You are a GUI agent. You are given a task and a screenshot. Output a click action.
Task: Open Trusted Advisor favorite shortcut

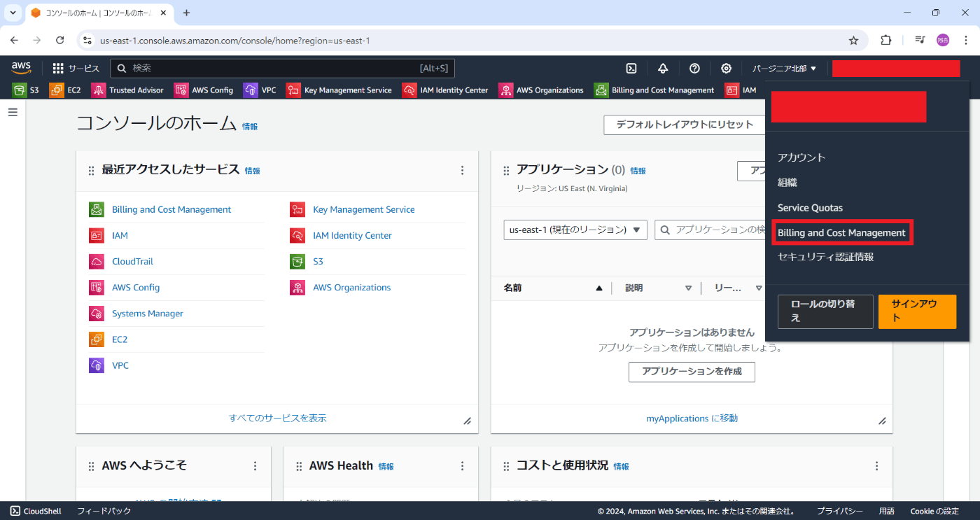pyautogui.click(x=127, y=90)
